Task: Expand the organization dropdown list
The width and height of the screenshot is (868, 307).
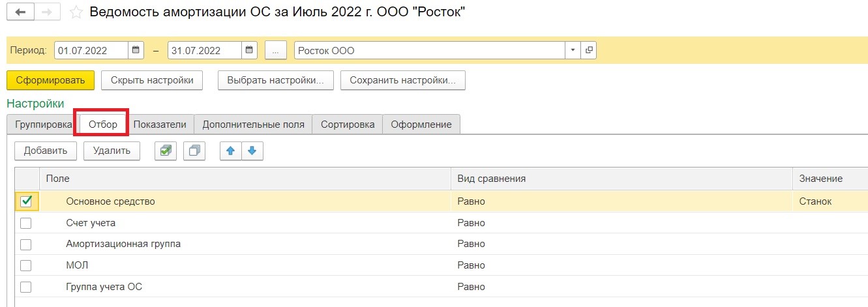Action: pos(573,50)
